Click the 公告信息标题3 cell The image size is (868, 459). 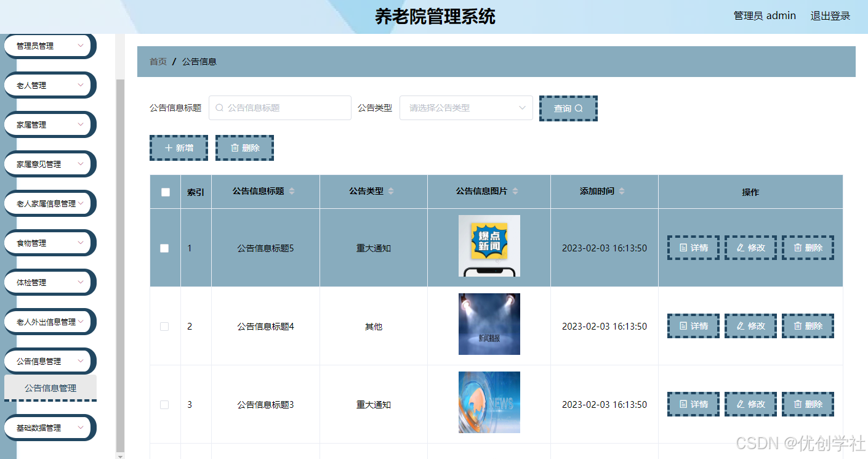click(266, 405)
